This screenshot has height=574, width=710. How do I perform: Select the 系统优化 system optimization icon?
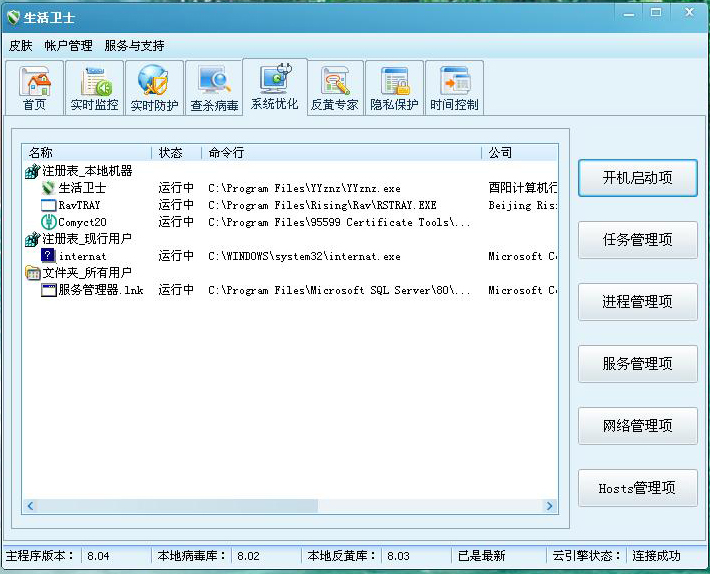pyautogui.click(x=274, y=87)
